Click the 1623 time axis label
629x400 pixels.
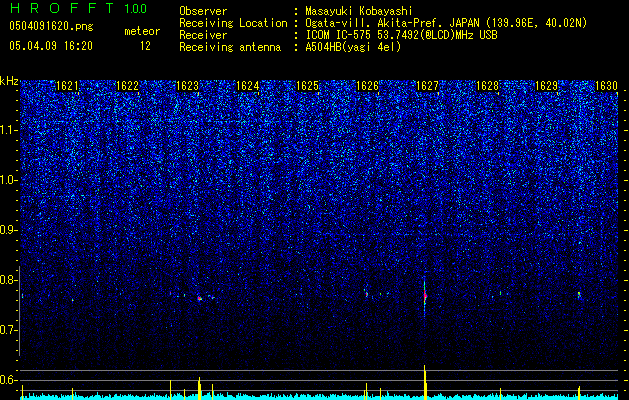[x=187, y=86]
